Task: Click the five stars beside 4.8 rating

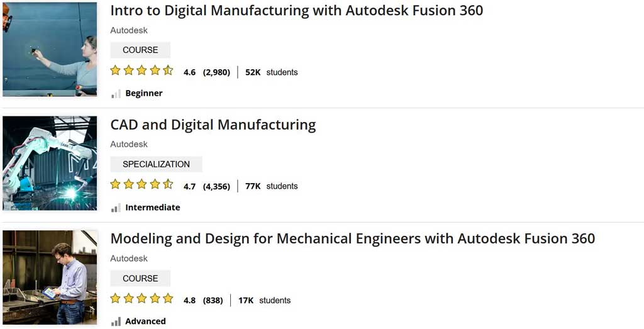Action: 142,299
